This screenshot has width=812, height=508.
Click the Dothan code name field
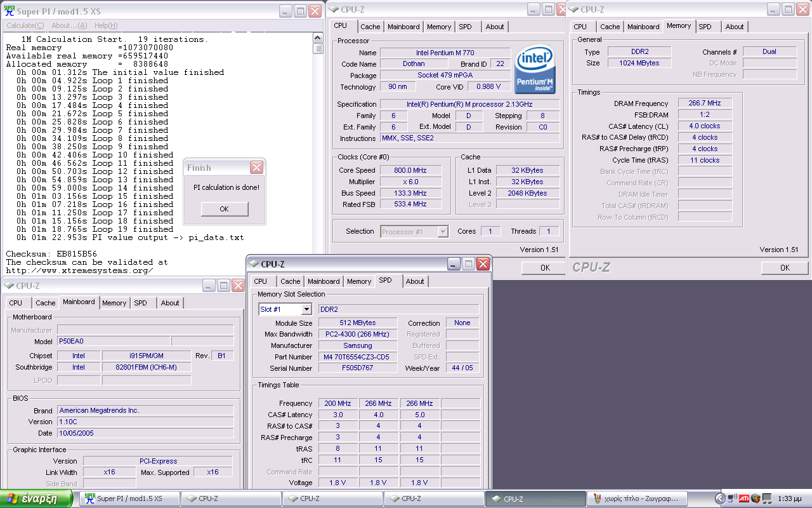click(414, 64)
